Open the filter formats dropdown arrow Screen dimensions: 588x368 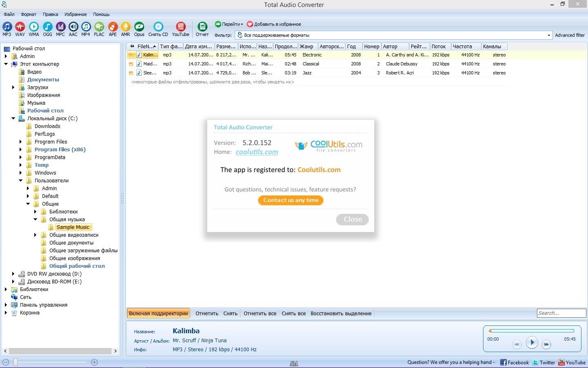(x=549, y=35)
